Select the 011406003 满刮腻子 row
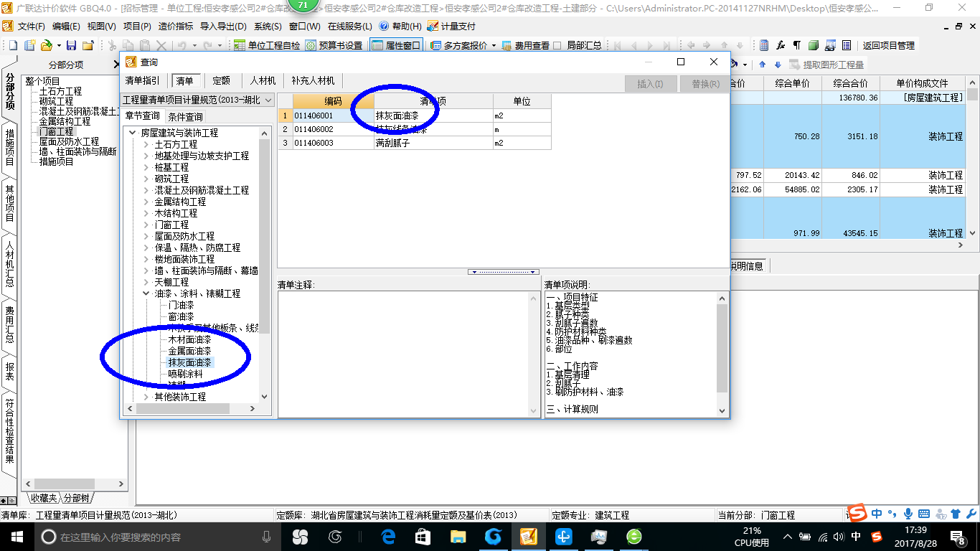The image size is (980, 551). click(x=415, y=143)
